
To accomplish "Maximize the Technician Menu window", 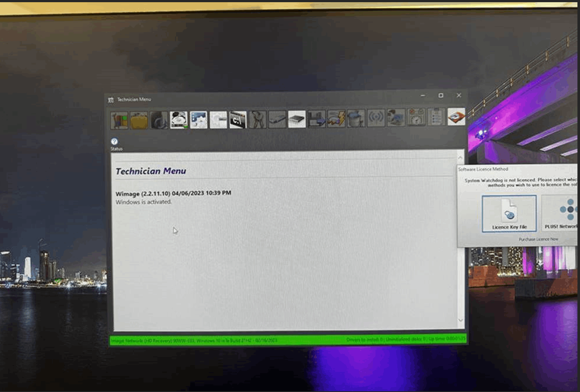I will click(x=441, y=95).
